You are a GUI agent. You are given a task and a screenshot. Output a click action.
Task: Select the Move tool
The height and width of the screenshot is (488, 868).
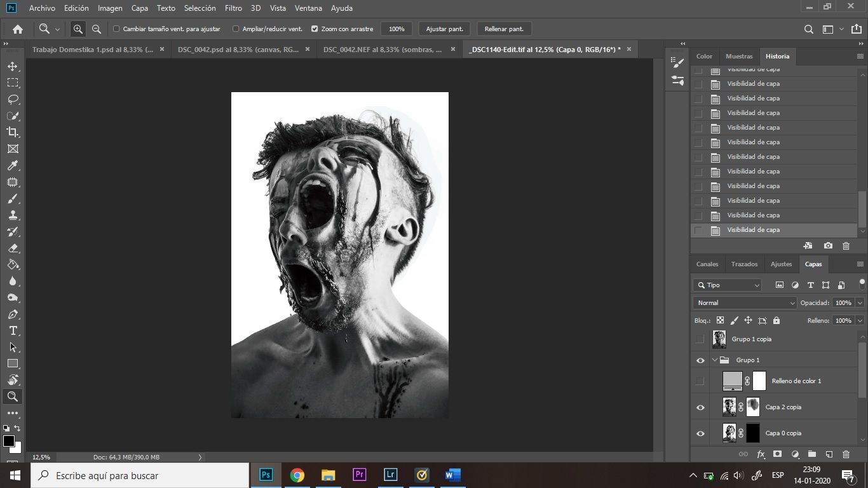[x=13, y=66]
